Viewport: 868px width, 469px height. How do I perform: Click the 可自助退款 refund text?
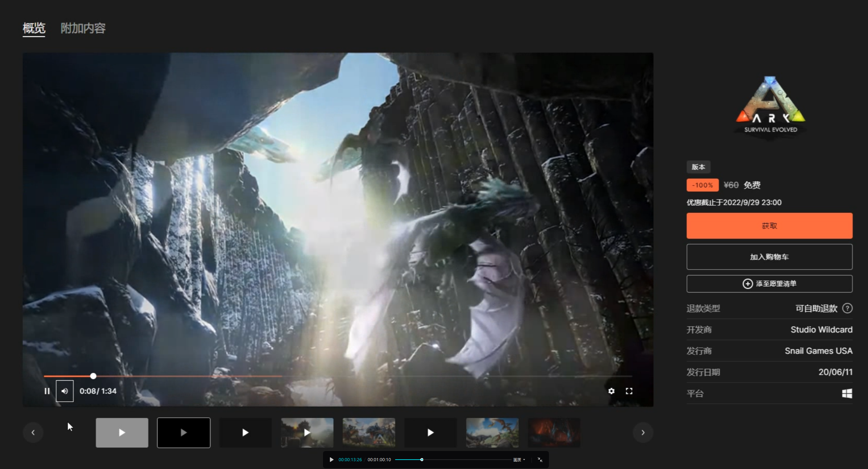(x=816, y=308)
